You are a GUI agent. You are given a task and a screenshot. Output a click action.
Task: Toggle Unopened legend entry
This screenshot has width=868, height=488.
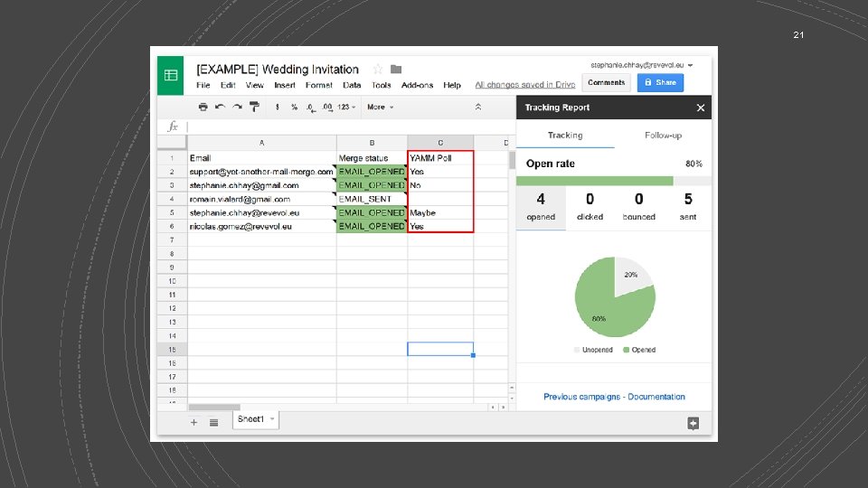coord(593,350)
